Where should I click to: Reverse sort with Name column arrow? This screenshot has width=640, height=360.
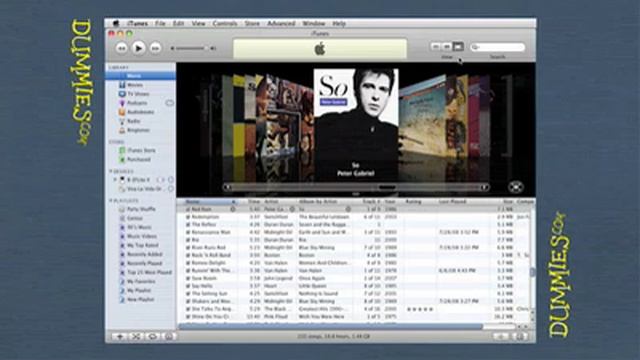click(234, 202)
